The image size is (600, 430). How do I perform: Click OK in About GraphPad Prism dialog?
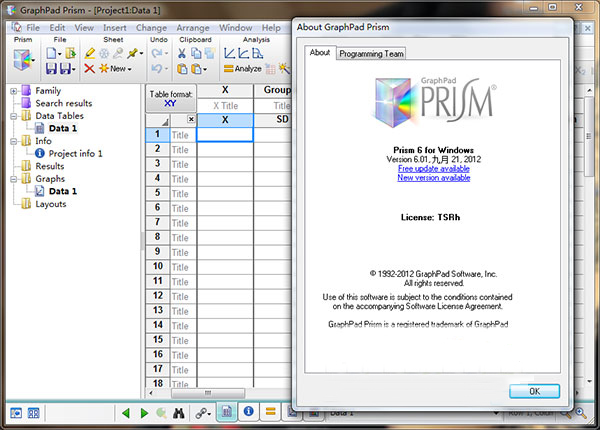[x=535, y=391]
